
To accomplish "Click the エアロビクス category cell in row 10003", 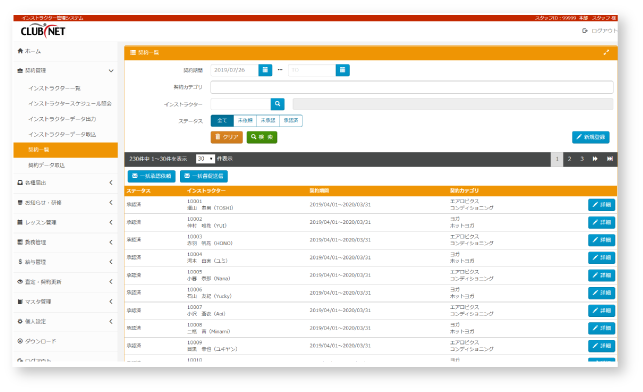I will tap(464, 237).
